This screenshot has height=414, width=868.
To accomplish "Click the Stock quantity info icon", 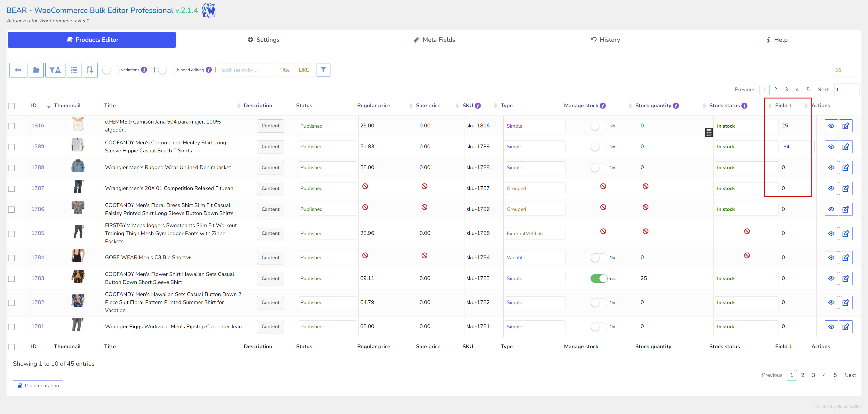I will coord(676,106).
